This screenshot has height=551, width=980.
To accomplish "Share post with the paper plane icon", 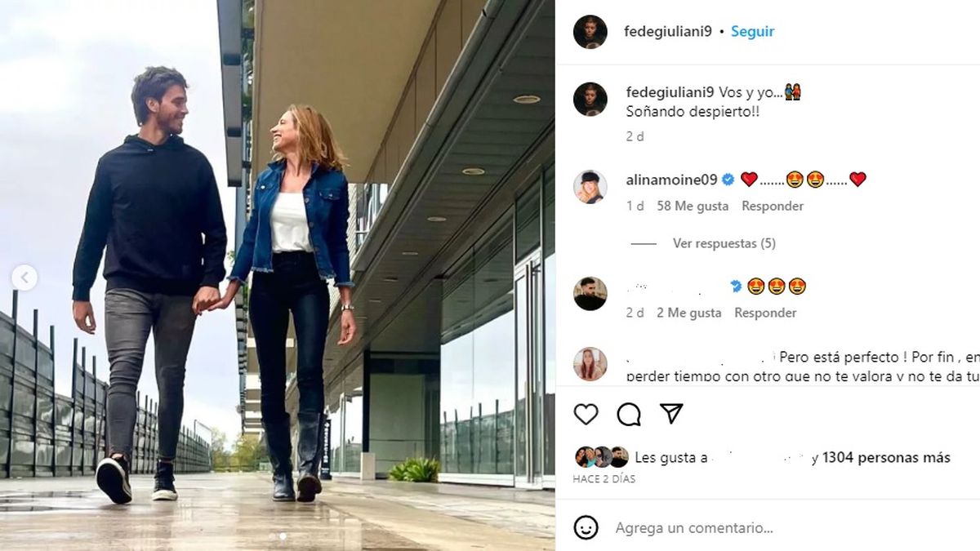I will [x=671, y=414].
